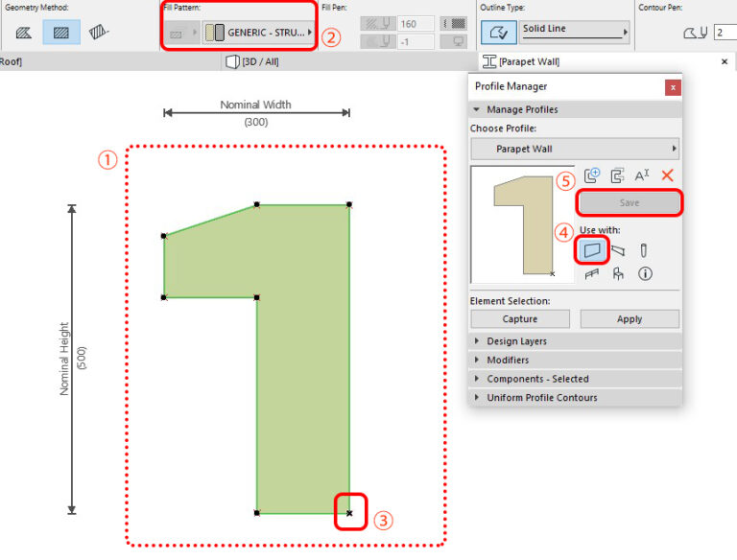Expand the Components - Selected section
This screenshot has height=560, width=737.
click(576, 379)
